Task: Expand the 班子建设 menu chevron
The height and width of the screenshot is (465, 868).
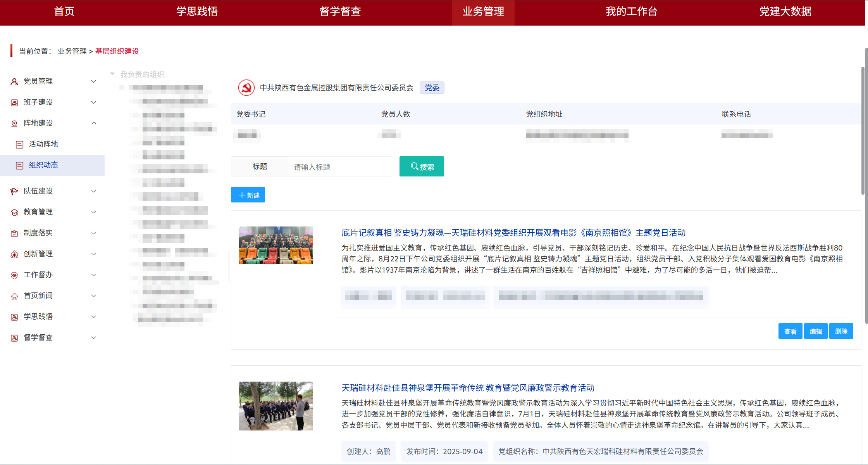Action: (93, 102)
